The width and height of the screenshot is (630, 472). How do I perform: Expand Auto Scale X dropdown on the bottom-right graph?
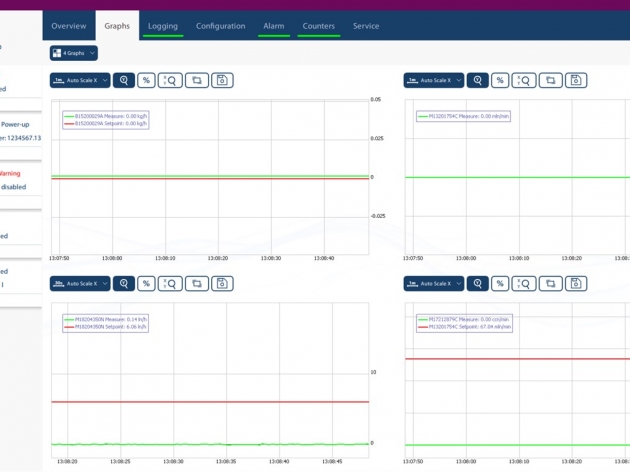[x=433, y=284]
